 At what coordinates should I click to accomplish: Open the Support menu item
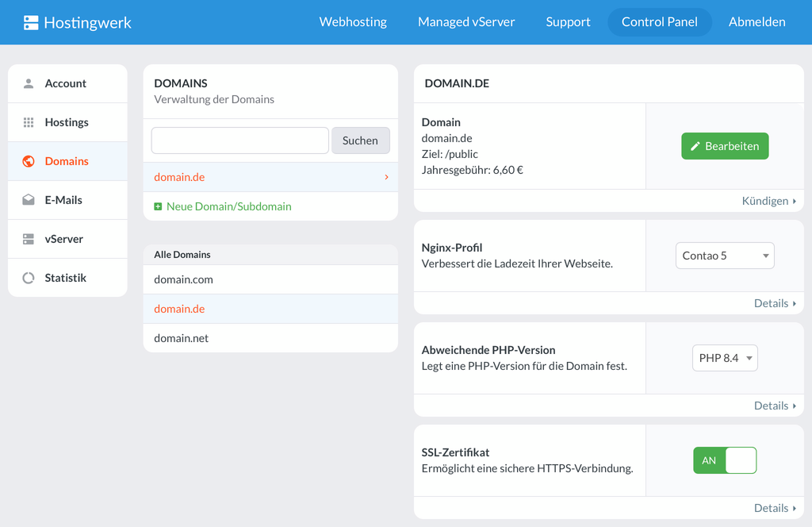(x=568, y=21)
